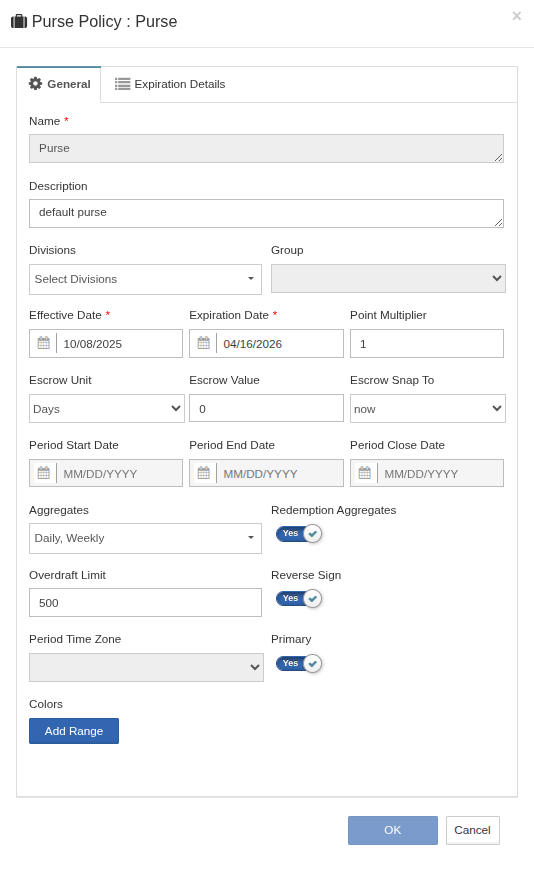Expand the Aggregates Daily, Weekly dropdown
The height and width of the screenshot is (881, 534).
click(x=145, y=538)
